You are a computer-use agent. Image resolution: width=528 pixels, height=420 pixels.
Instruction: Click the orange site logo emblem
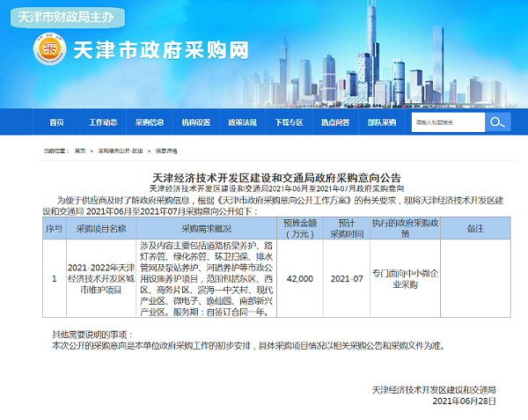(50, 49)
